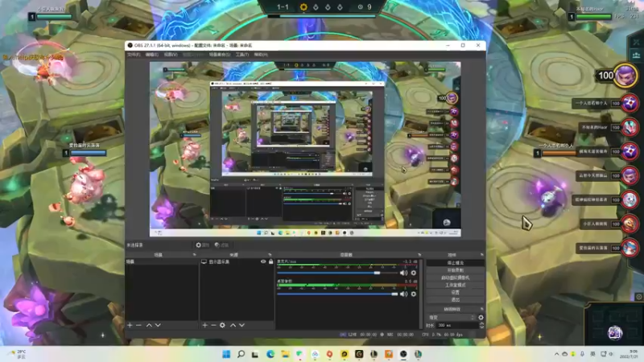Click the game's round-stage sun icon at top
This screenshot has height=362, width=644.
[303, 7]
